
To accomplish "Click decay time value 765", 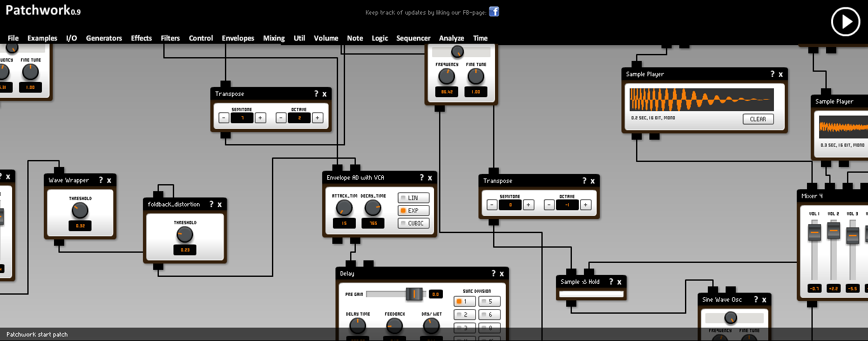I will (373, 224).
